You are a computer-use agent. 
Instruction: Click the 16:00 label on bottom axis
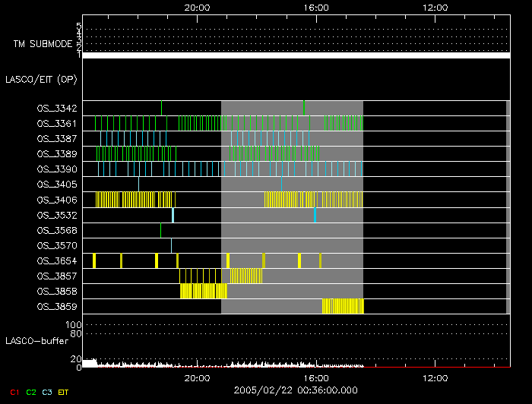[x=315, y=377]
